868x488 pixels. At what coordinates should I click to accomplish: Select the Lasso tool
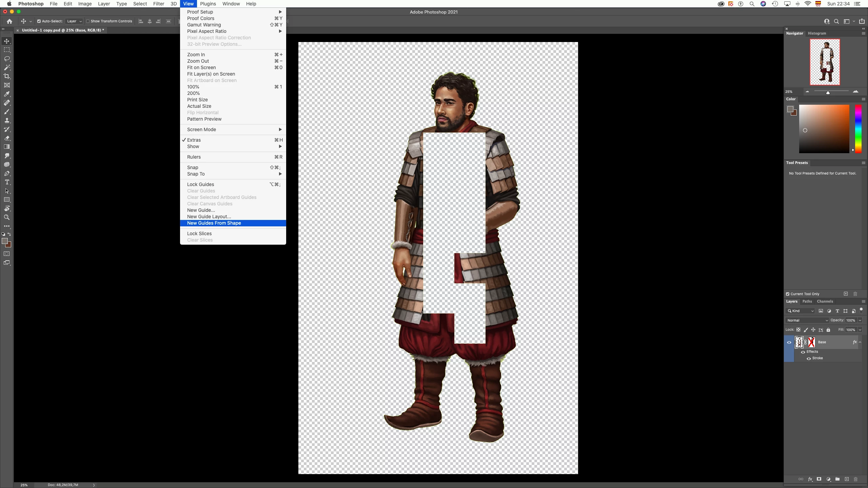[7, 59]
